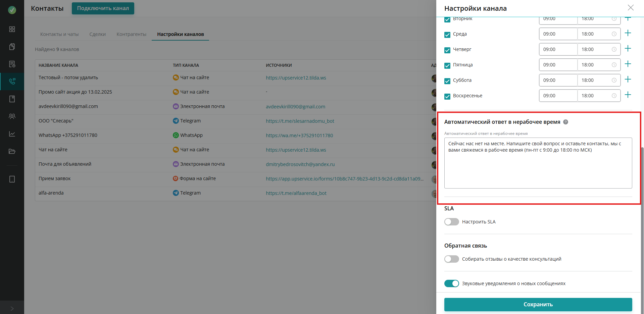
Task: Open the bookmark book icon in sidebar
Action: pyautogui.click(x=12, y=99)
